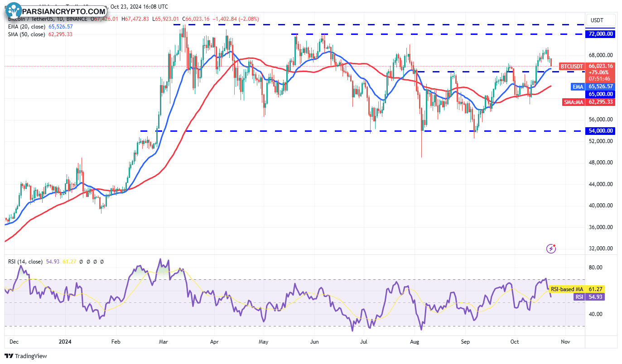Select the SMA (50, close) legend label
This screenshot has height=364, width=622.
pyautogui.click(x=26, y=34)
